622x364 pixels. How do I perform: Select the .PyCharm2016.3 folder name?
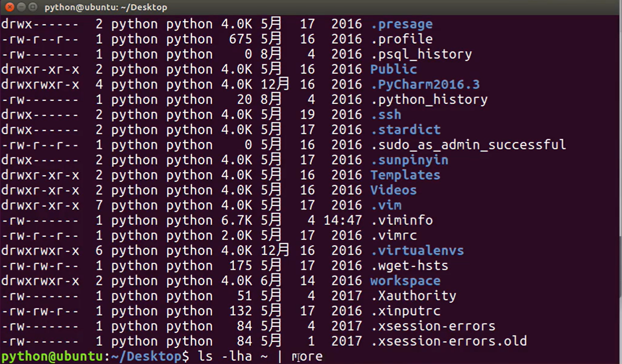click(425, 85)
